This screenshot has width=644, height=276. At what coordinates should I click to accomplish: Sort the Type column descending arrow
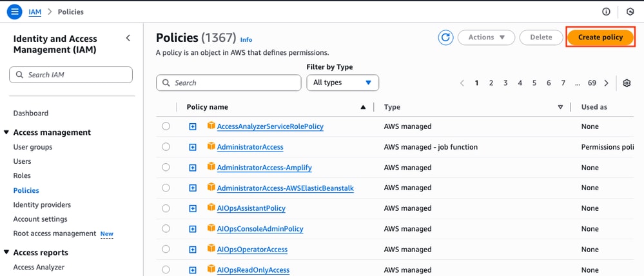click(560, 107)
